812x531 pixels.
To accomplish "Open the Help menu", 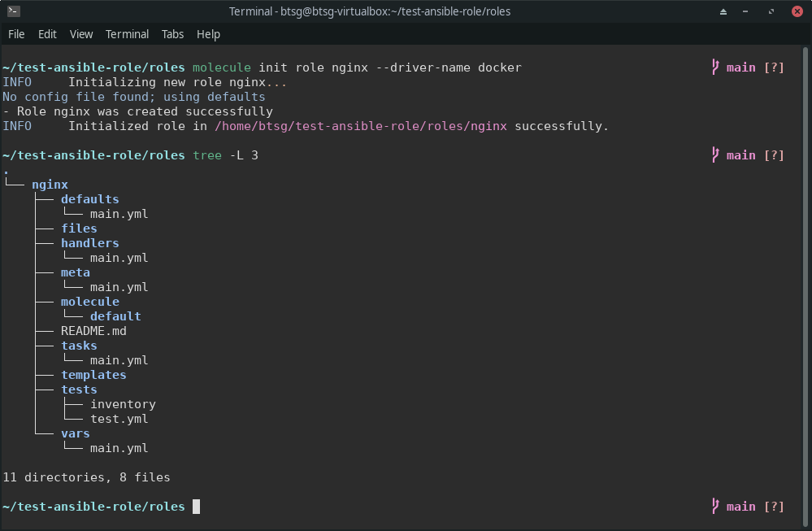I will click(x=208, y=34).
